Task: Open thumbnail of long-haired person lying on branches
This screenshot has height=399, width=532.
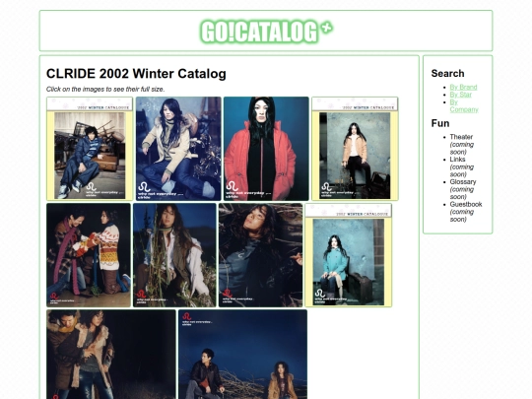Action: pos(260,255)
